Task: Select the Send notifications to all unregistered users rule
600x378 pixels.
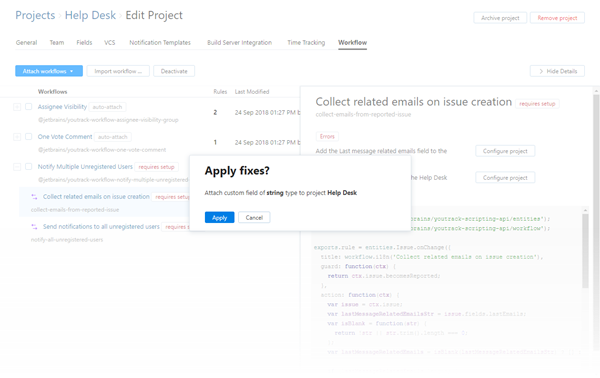Action: (101, 226)
